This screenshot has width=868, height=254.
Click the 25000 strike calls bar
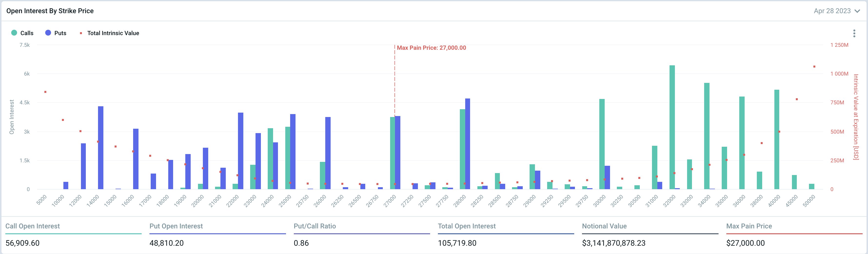(288, 158)
